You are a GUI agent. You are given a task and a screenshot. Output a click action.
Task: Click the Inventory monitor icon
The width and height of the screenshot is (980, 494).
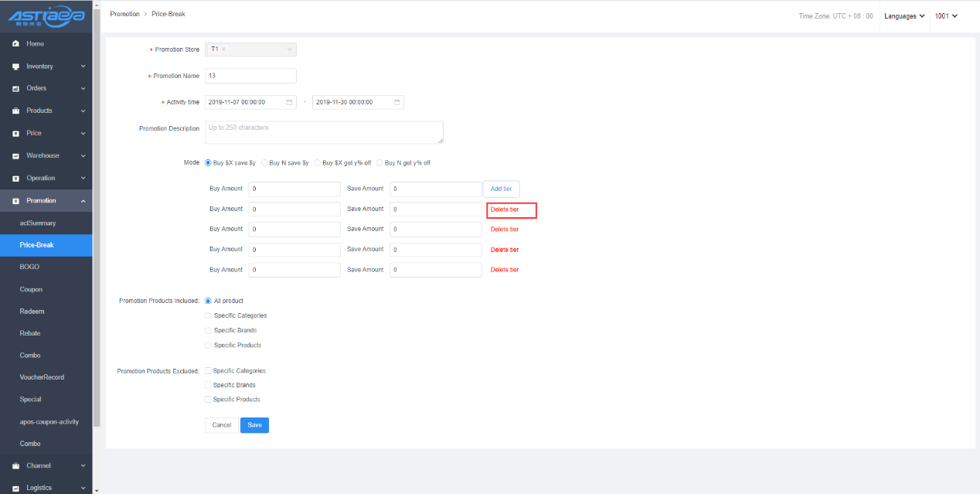coord(15,66)
